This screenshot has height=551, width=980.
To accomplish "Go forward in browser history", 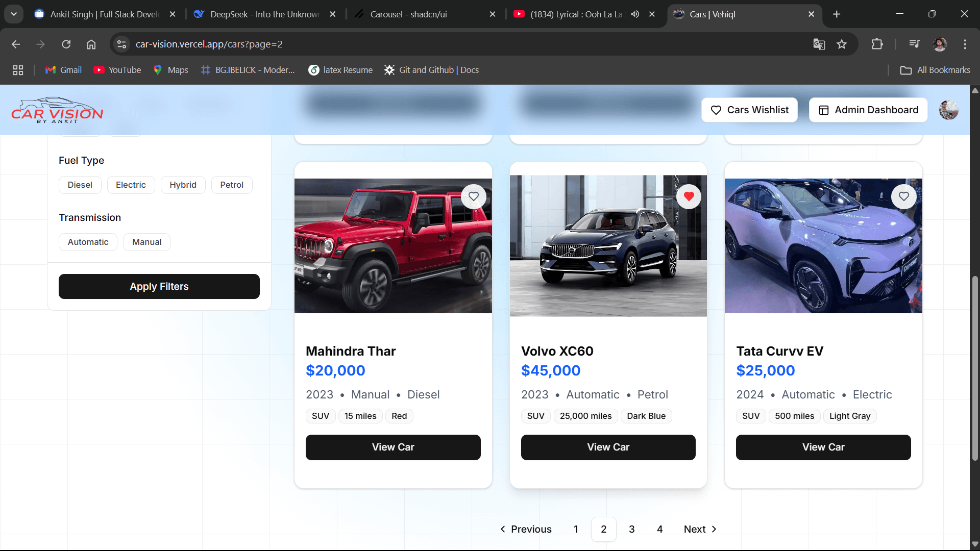I will [x=41, y=44].
